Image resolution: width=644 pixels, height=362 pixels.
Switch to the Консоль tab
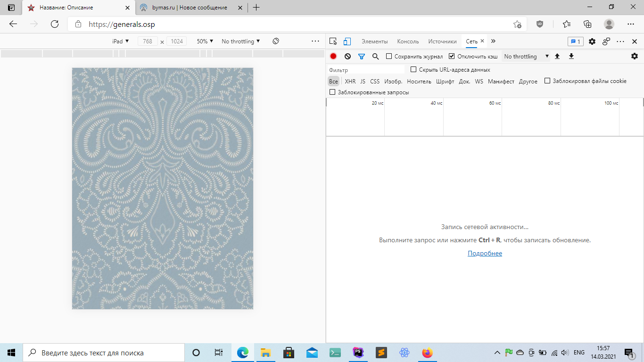tap(408, 41)
